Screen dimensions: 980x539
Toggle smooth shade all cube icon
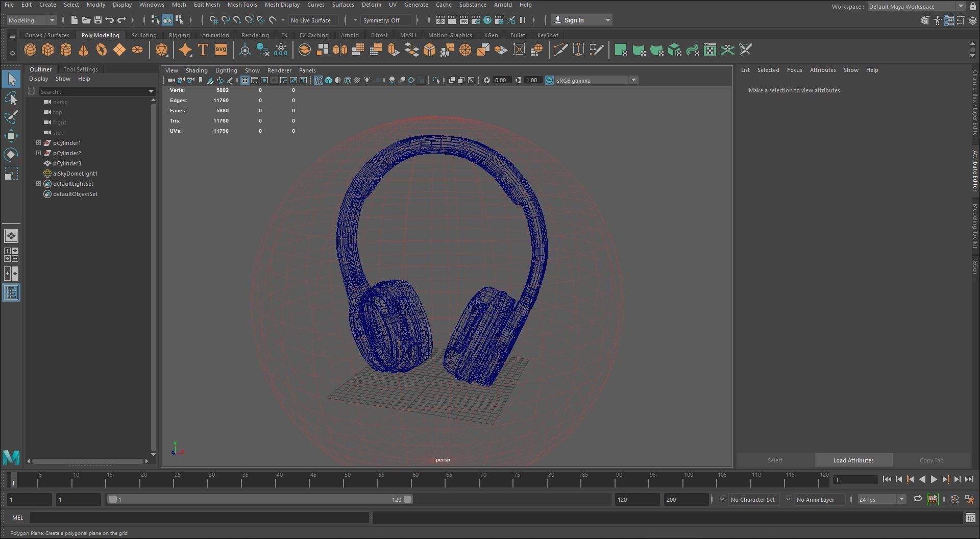click(x=328, y=80)
